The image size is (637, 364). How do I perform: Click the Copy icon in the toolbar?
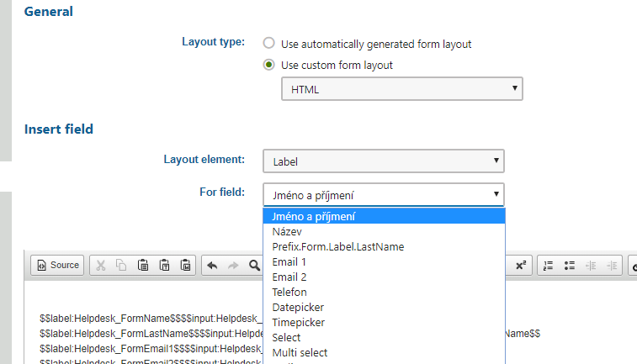(x=122, y=266)
